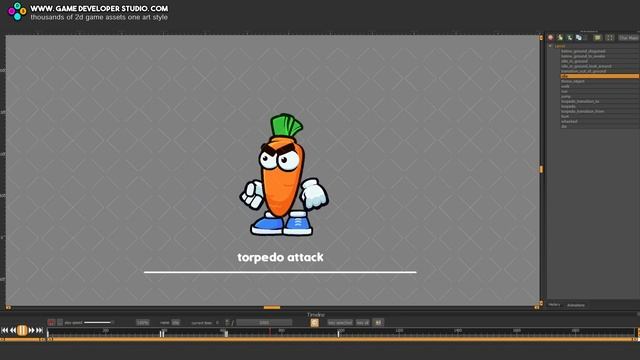This screenshot has width=640, height=360.
Task: Collapse the entity tree expander arrow
Action: click(x=550, y=46)
